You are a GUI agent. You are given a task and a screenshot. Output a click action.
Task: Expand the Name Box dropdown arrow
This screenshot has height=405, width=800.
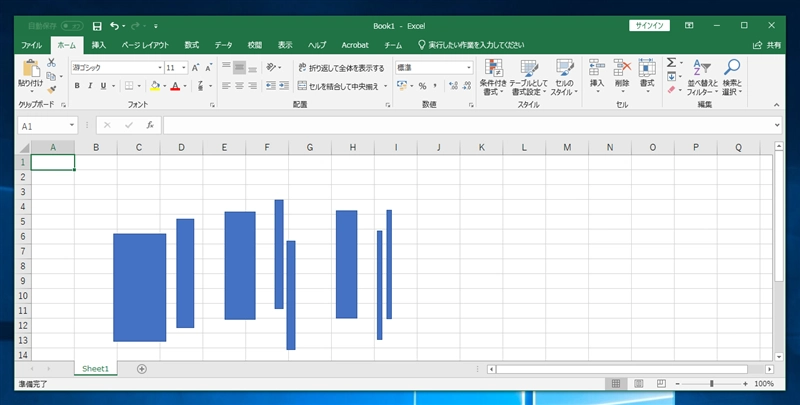[72, 125]
